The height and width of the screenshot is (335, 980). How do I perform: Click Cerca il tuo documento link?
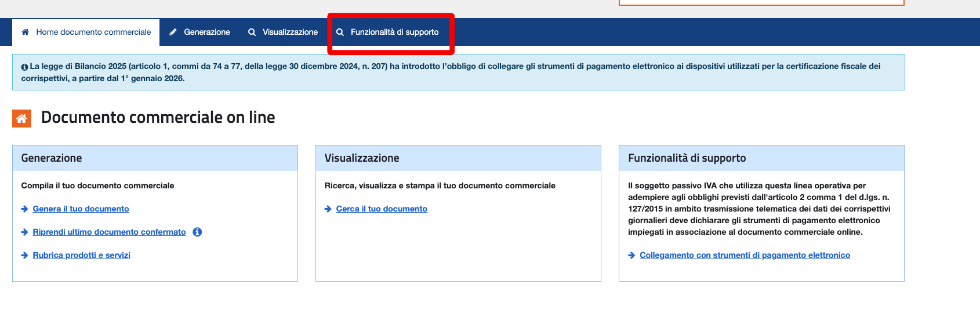tap(382, 209)
